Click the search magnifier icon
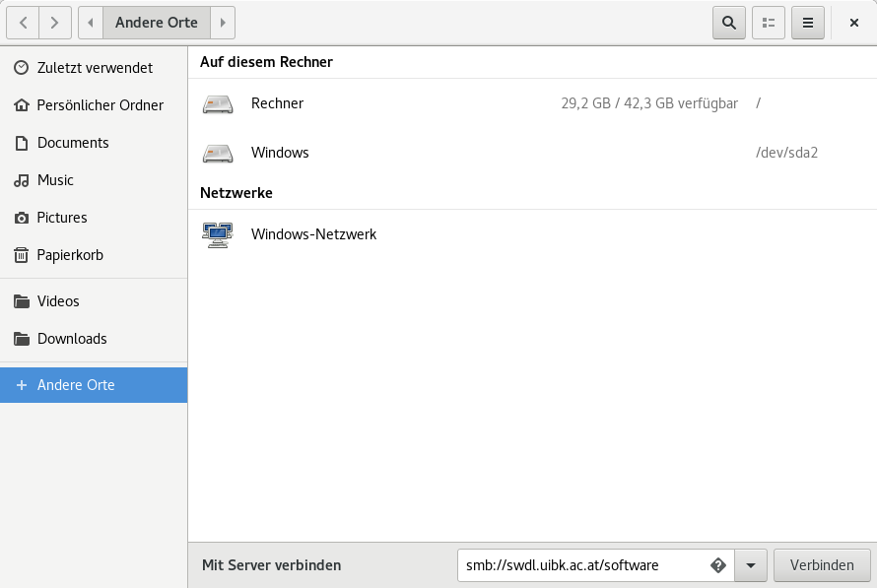The width and height of the screenshot is (877, 588). (729, 23)
